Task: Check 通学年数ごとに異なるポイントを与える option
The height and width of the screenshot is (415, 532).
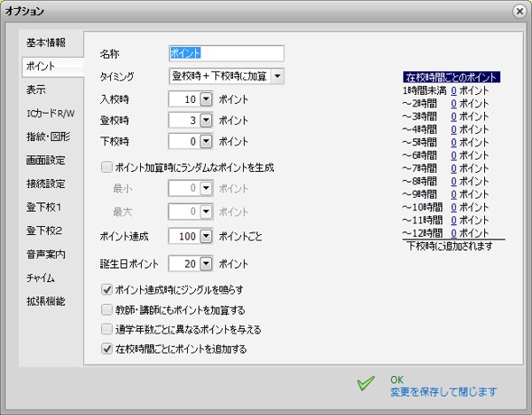Action: click(x=107, y=329)
